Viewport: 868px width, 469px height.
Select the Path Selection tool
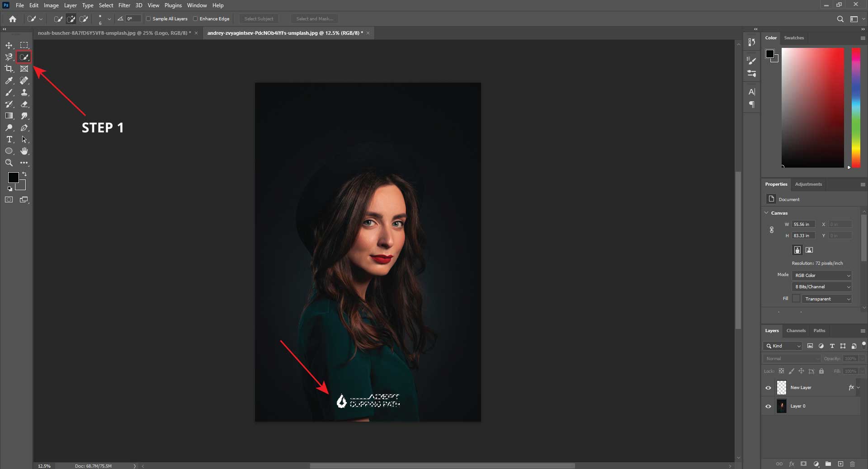pos(24,140)
